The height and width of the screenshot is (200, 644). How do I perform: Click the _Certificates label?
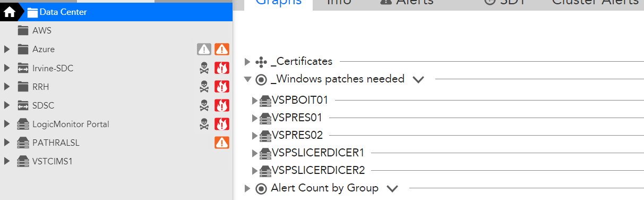tap(302, 62)
